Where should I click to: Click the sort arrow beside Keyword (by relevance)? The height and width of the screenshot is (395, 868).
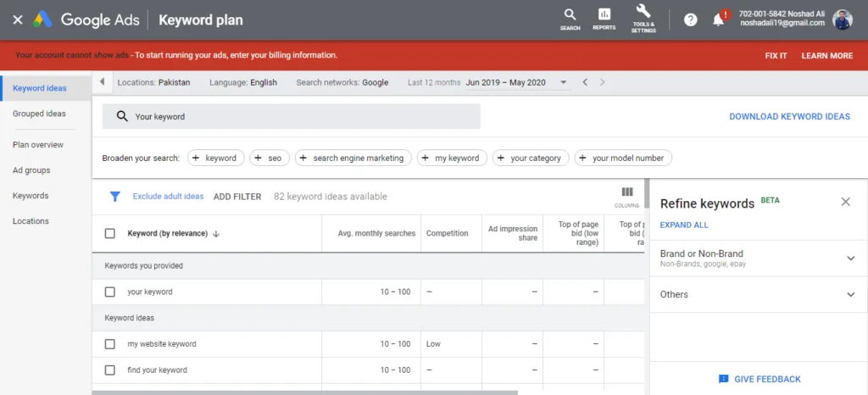click(x=216, y=234)
